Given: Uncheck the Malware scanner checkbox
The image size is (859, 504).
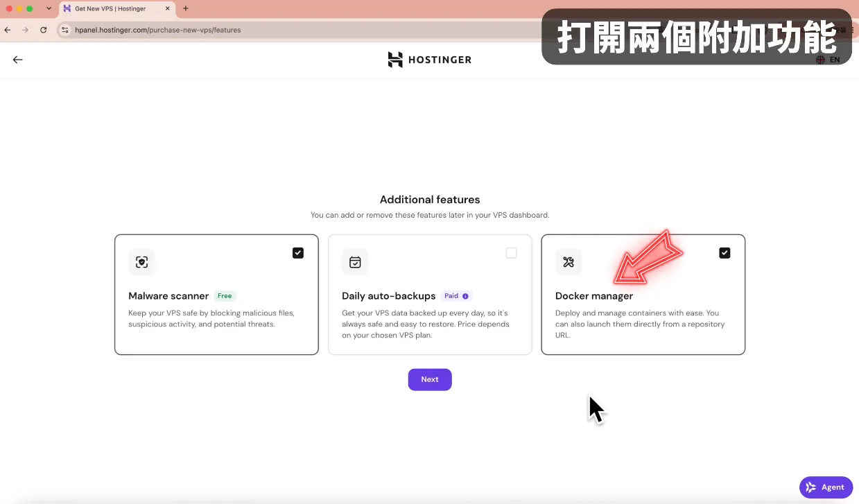Looking at the screenshot, I should coord(298,253).
